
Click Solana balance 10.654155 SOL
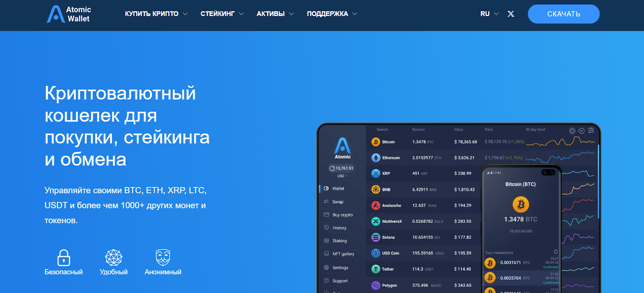pyautogui.click(x=426, y=237)
